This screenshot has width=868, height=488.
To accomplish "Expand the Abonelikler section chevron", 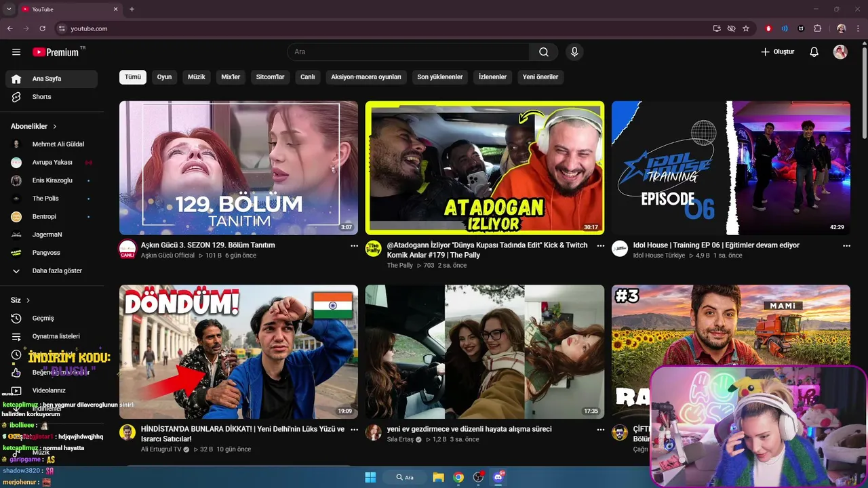I will (55, 127).
